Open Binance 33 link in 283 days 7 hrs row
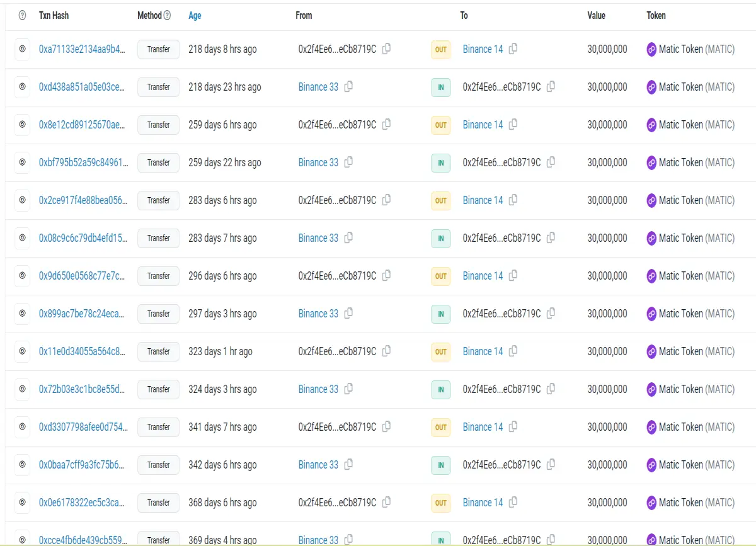This screenshot has height=546, width=756. point(318,238)
